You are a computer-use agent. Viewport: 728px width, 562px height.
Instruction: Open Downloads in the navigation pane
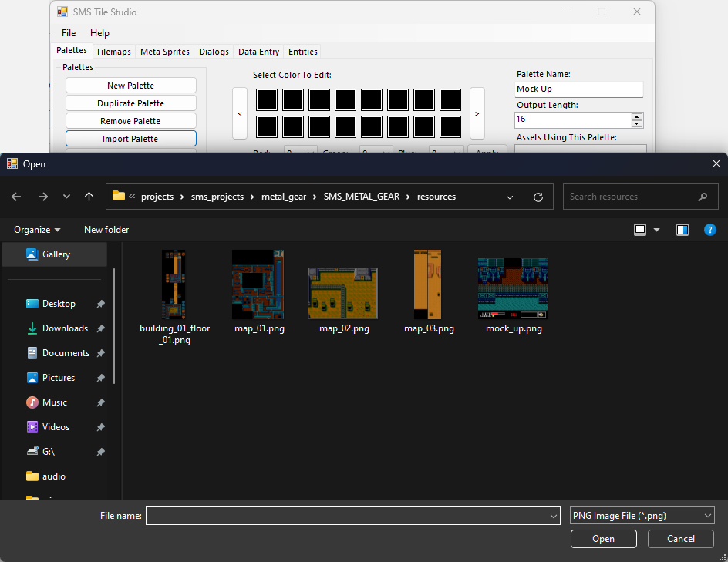pyautogui.click(x=65, y=328)
